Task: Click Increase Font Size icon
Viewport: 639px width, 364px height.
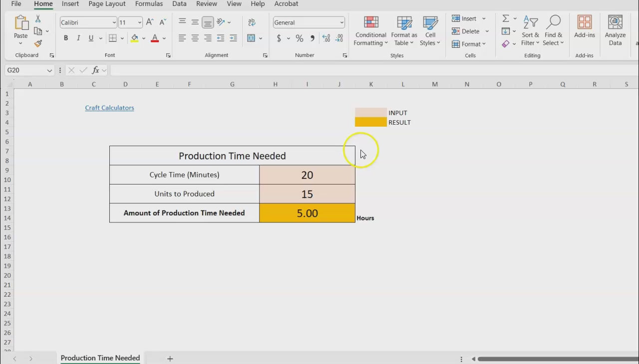Action: point(150,22)
